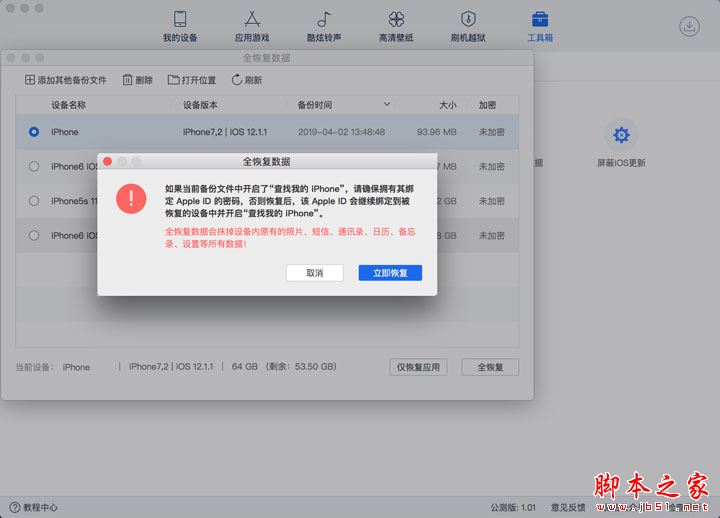This screenshot has height=518, width=720.
Task: Sort by 备份时间 dropdown arrow
Action: pos(386,104)
